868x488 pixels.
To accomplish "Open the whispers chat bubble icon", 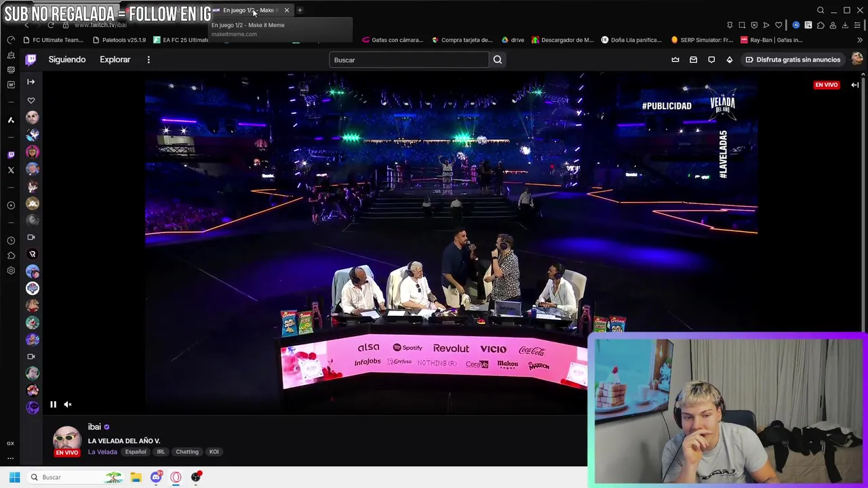I will 711,60.
